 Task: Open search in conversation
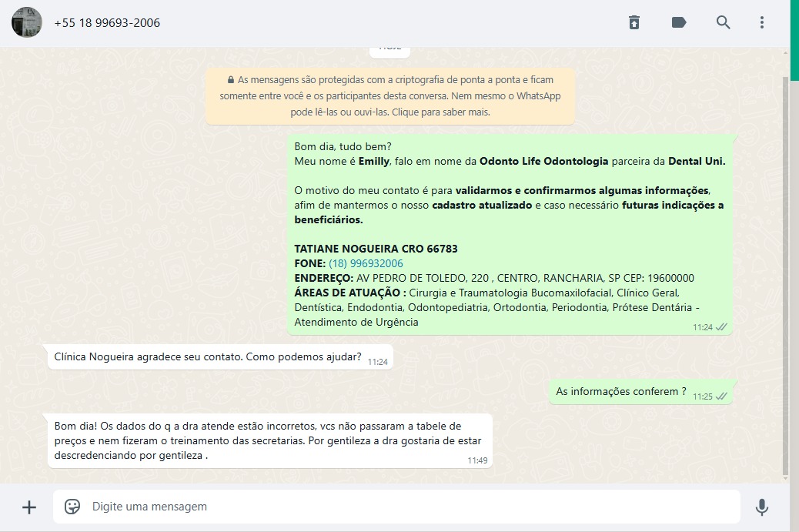(723, 22)
